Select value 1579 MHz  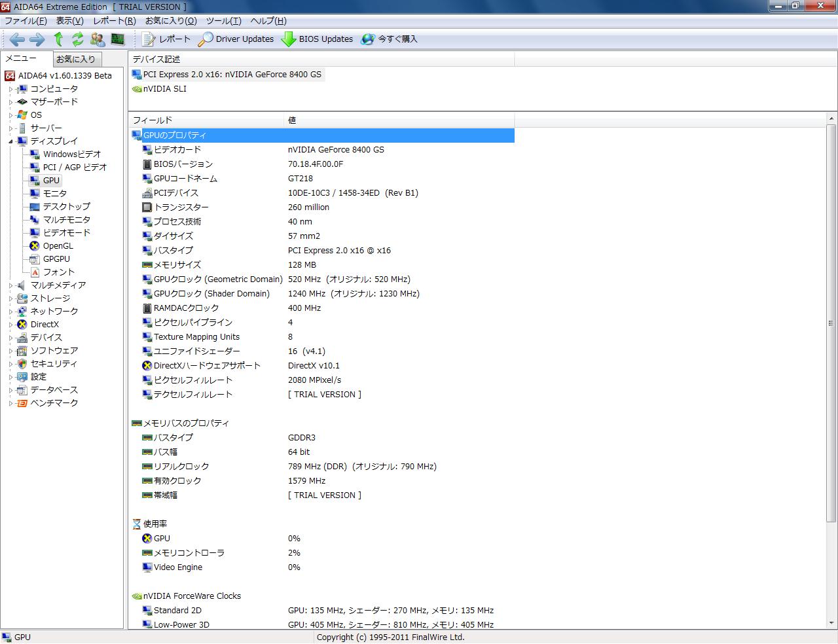pyautogui.click(x=306, y=481)
